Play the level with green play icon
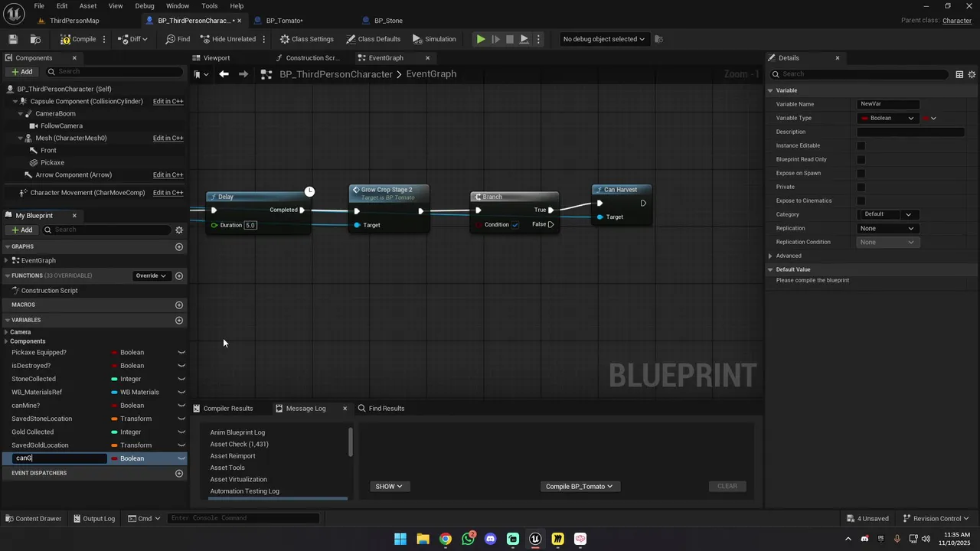Screen dimensions: 980x551 [x=481, y=39]
